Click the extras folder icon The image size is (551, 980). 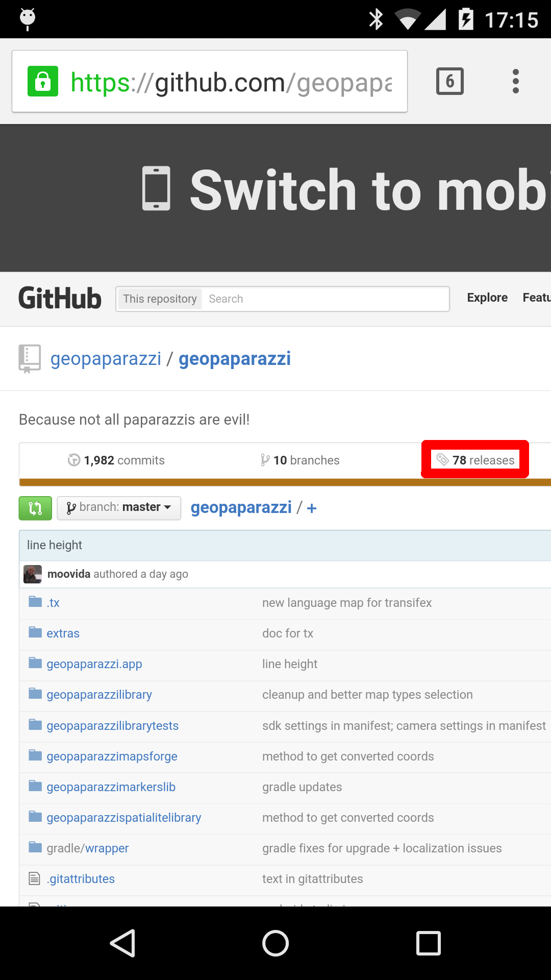pos(35,632)
